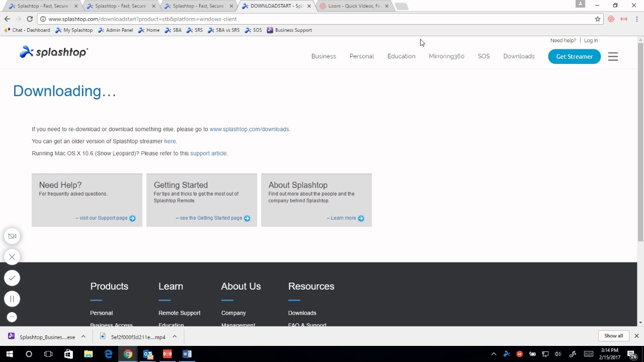This screenshot has height=362, width=644.
Task: Click the arrow icon in the About Splashtop card
Action: point(361,218)
